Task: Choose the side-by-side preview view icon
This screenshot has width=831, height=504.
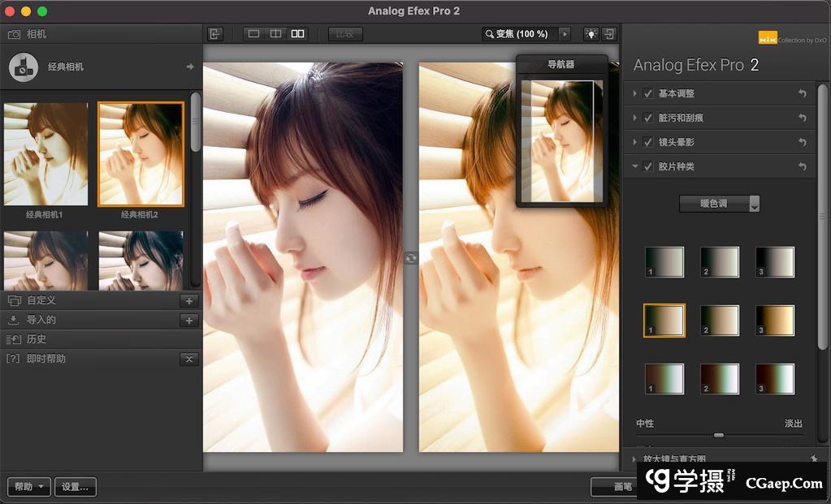Action: [298, 34]
